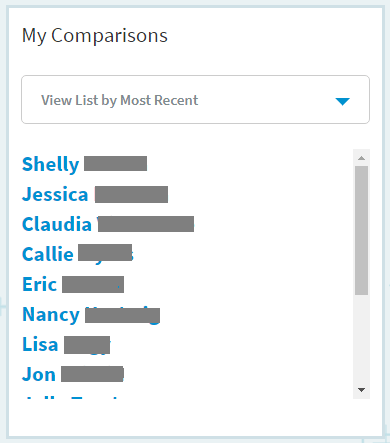Image resolution: width=390 pixels, height=444 pixels.
Task: Open Shelly's comparison link
Action: click(x=84, y=164)
